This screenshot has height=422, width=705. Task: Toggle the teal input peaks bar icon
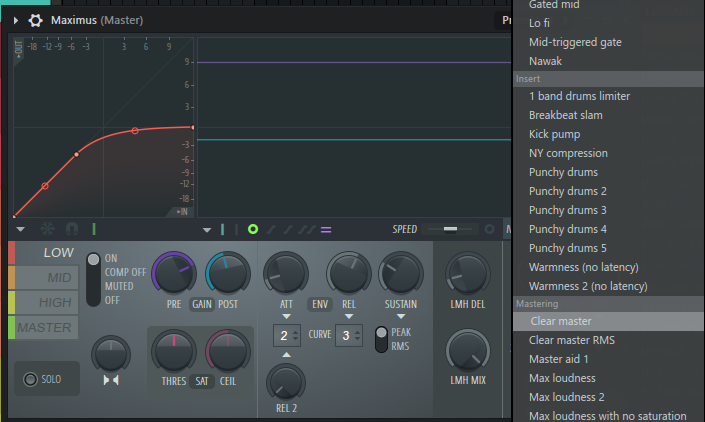223,229
